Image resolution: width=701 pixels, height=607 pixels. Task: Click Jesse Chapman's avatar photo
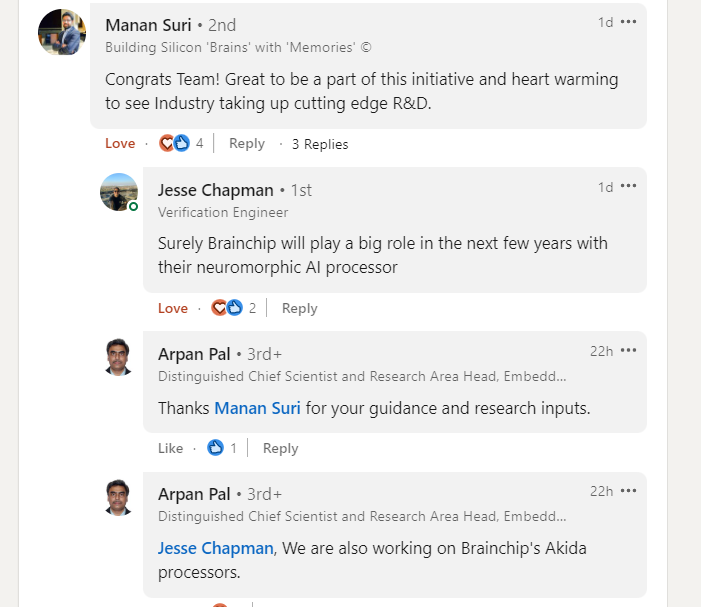[119, 192]
